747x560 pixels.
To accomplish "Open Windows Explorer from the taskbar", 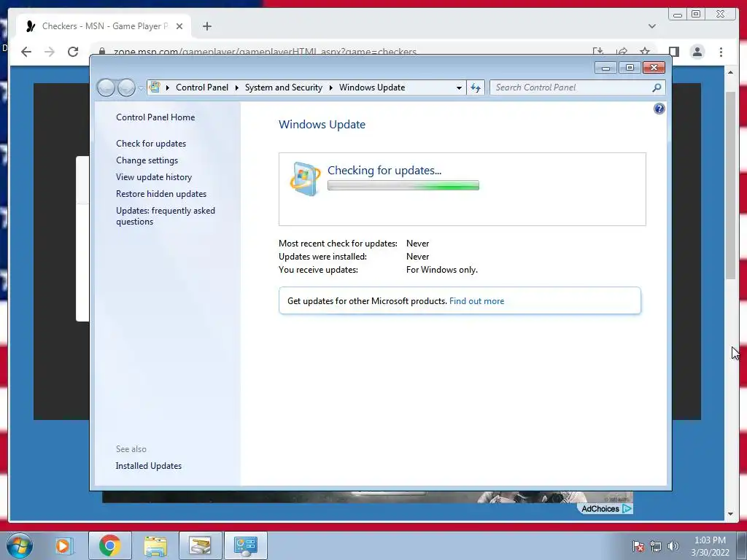I will click(x=155, y=545).
